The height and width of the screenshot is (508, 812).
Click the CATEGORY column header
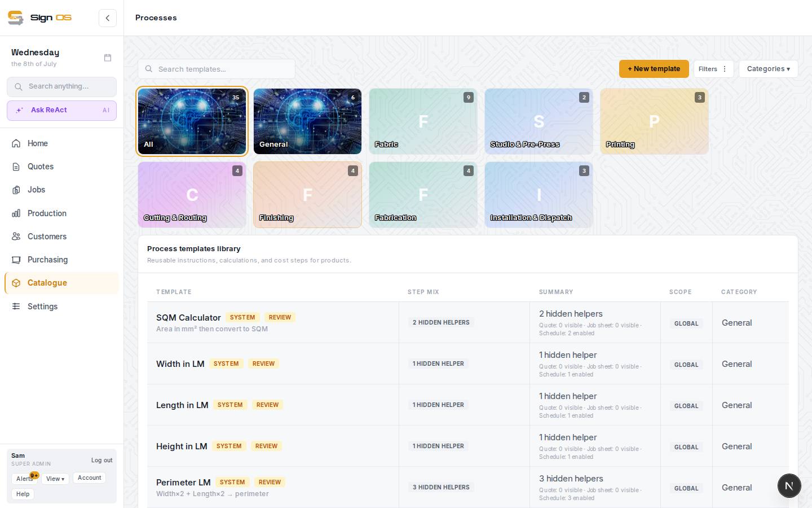coord(739,292)
